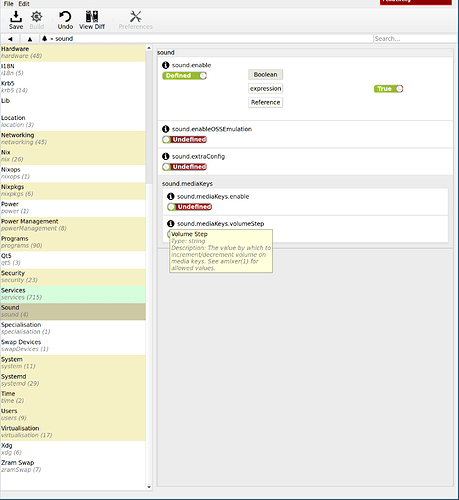Click info icon beside sound.mediaKeys.volumeStep
The height and width of the screenshot is (500, 459).
click(x=171, y=224)
